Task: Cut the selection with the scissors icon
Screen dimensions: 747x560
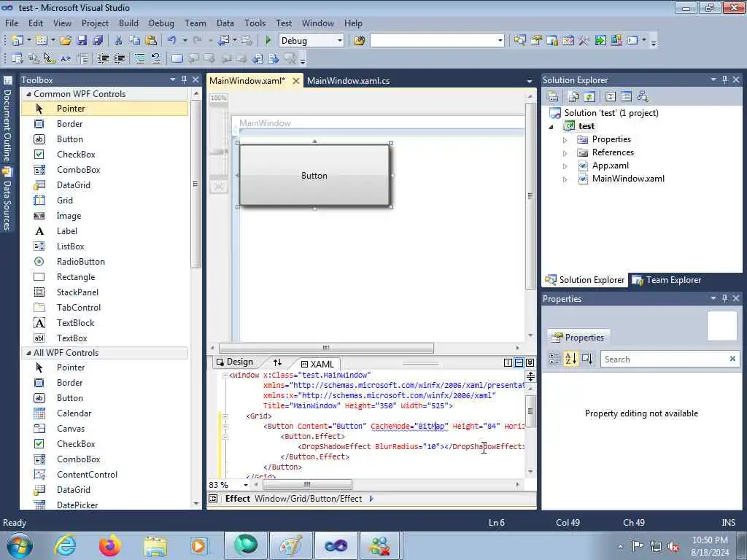Action: click(x=119, y=41)
